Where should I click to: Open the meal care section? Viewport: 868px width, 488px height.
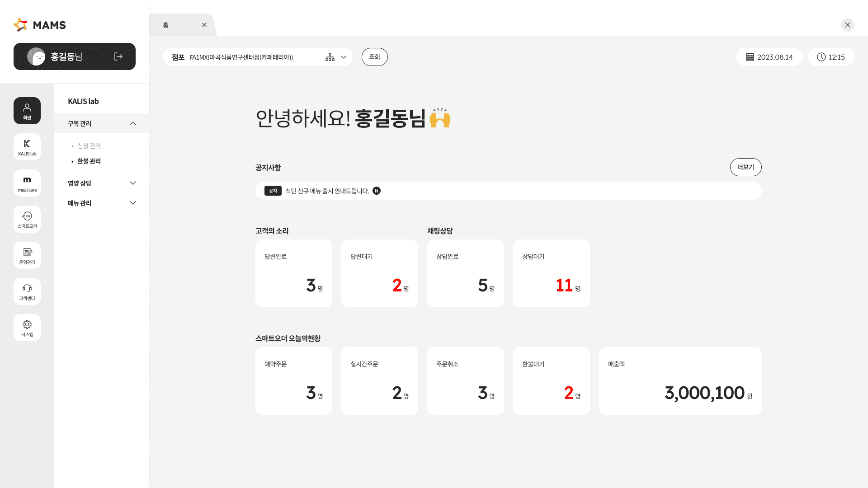tap(27, 183)
